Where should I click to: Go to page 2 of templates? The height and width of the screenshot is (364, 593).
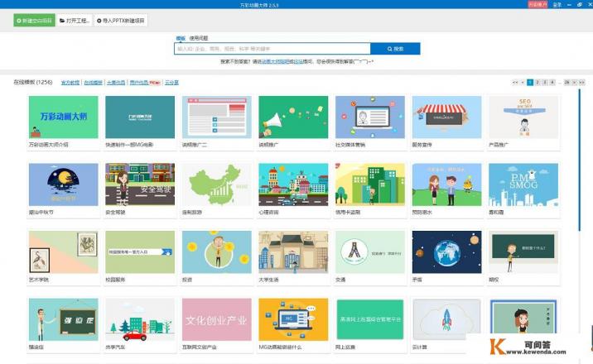[x=537, y=83]
